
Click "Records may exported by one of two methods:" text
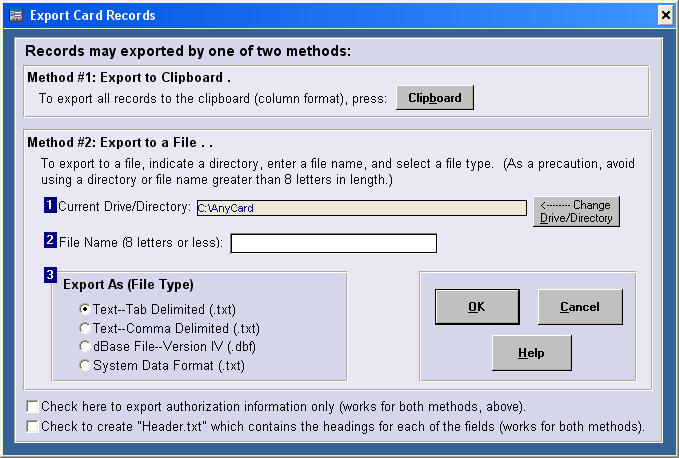point(188,51)
